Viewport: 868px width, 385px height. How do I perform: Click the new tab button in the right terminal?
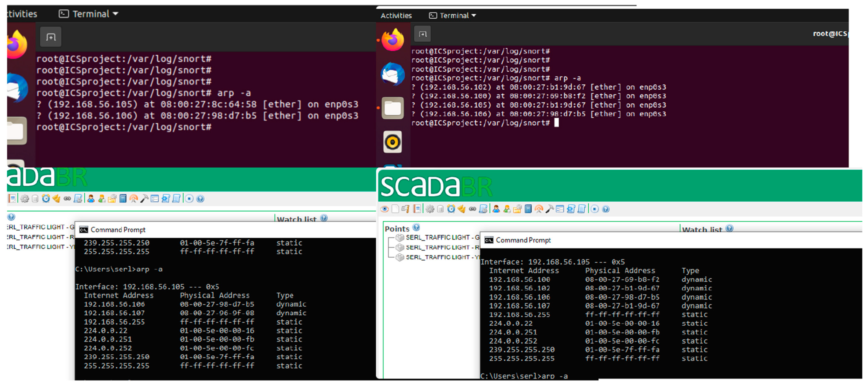422,34
